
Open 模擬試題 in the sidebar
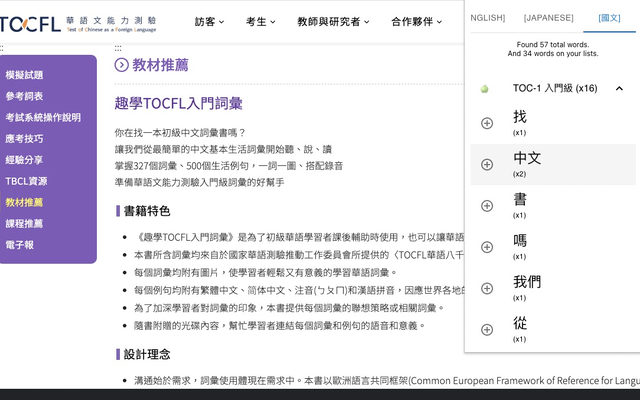pyautogui.click(x=24, y=75)
